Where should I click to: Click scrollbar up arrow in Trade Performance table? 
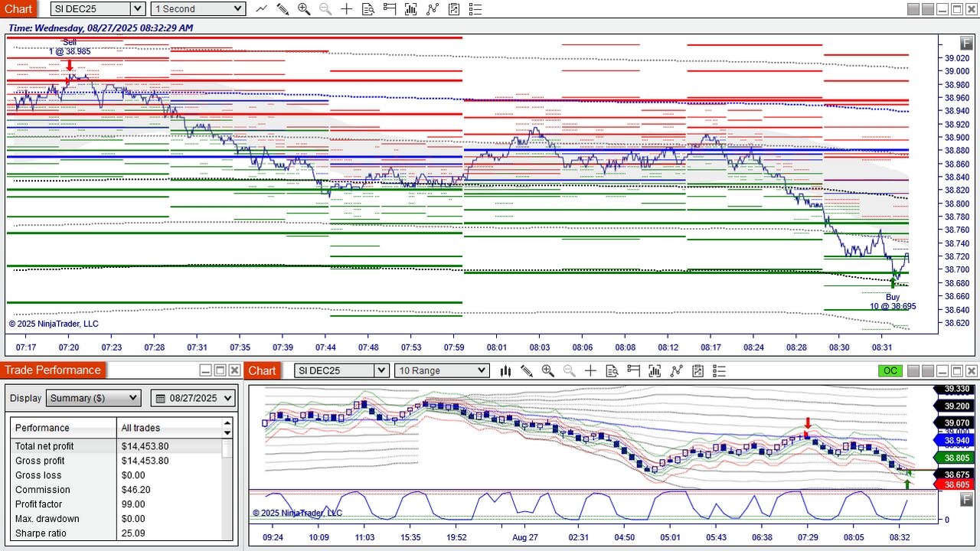tap(227, 422)
